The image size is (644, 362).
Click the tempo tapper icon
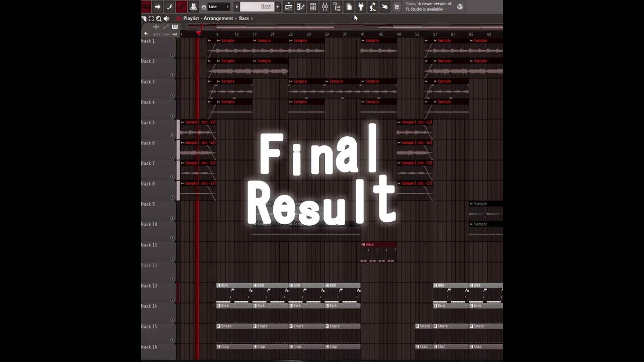[x=373, y=7]
